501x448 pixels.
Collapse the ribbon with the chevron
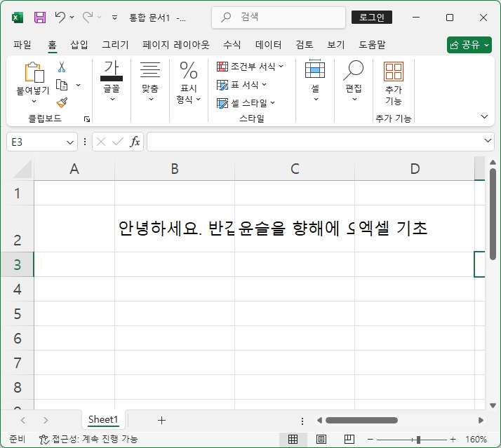pyautogui.click(x=484, y=117)
